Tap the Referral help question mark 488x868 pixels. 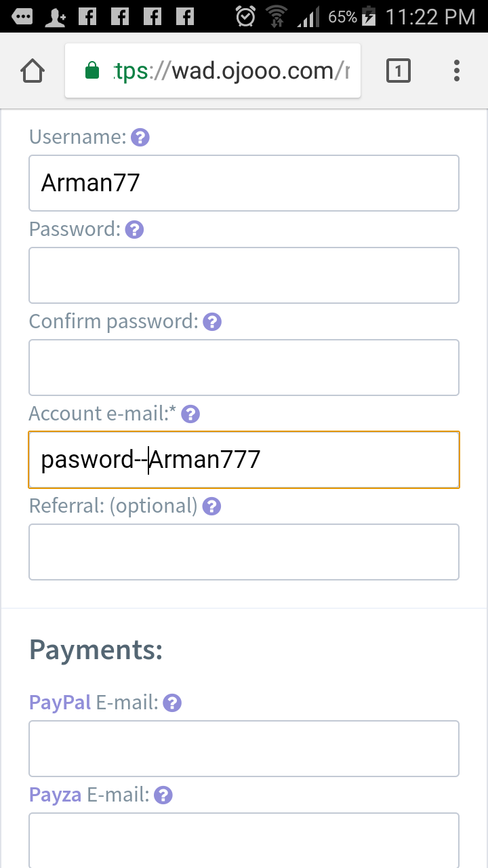coord(212,507)
